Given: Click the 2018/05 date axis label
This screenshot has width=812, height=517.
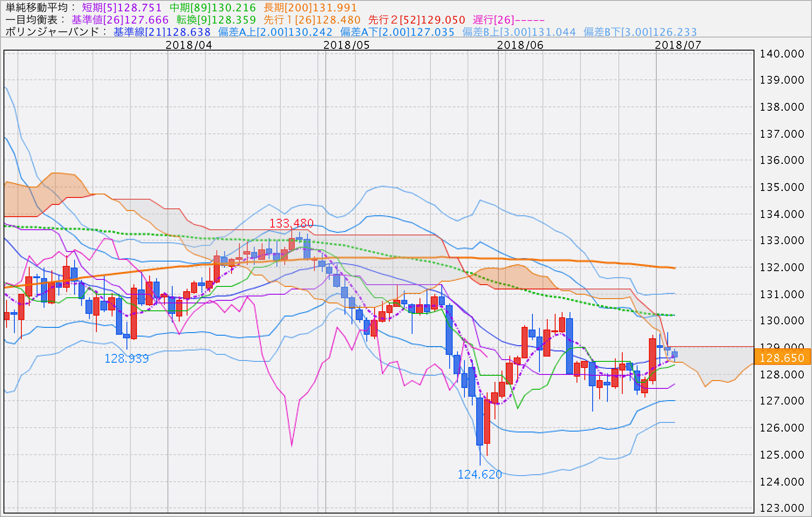Looking at the screenshot, I should pos(347,45).
